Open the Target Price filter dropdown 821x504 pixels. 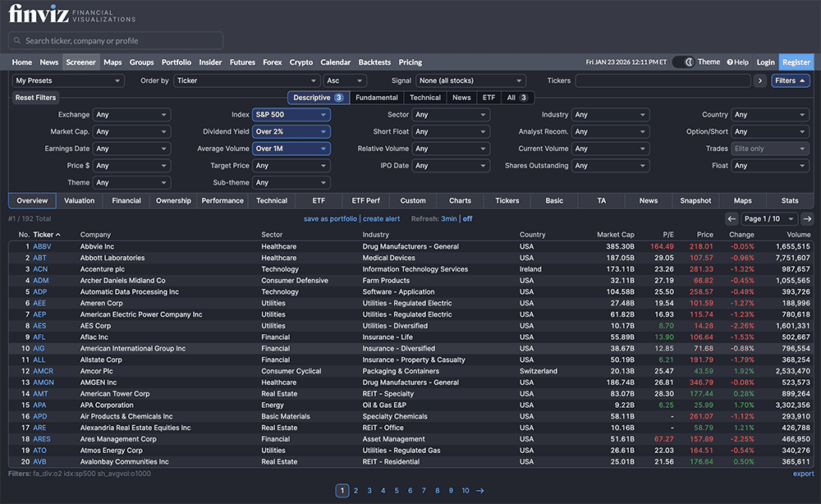(x=291, y=165)
